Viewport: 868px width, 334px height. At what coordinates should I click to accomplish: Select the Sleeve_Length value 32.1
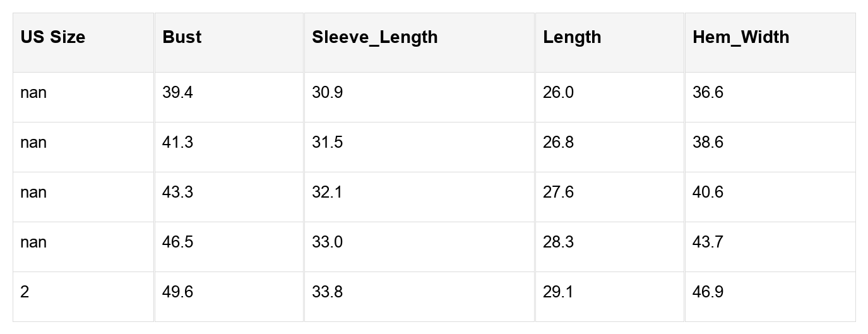tap(327, 193)
